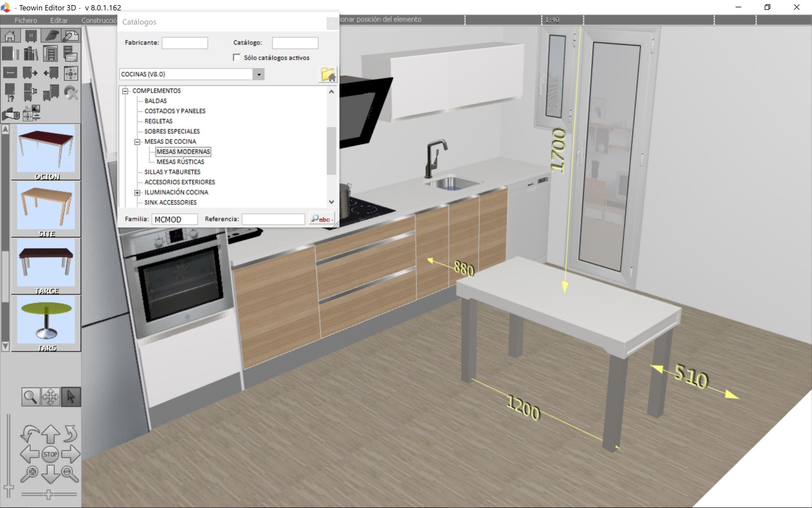Select SOBRES ESPECIALES tree item

(172, 131)
